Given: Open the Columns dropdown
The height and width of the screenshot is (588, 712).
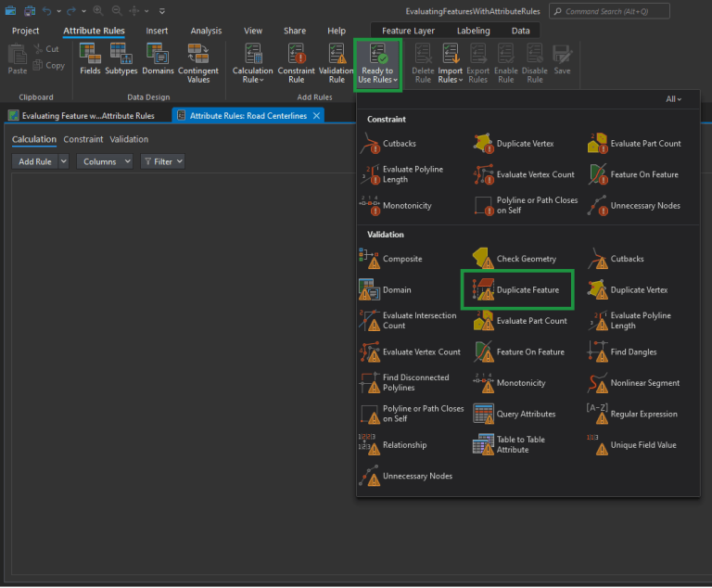Looking at the screenshot, I should tap(105, 161).
